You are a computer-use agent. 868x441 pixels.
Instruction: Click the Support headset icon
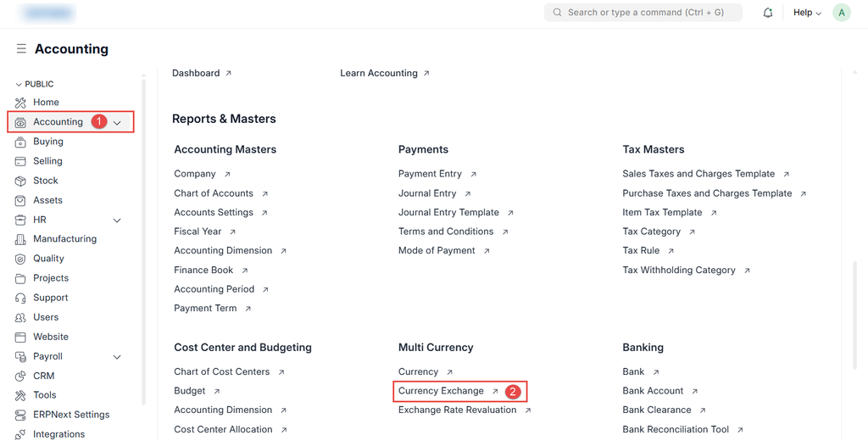coord(20,298)
